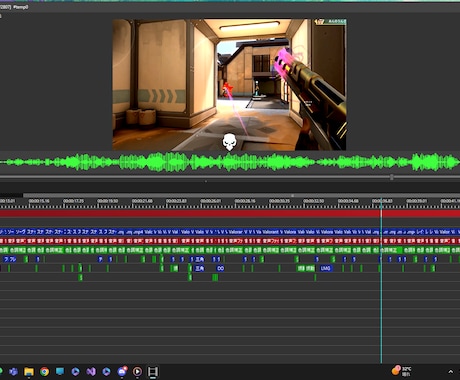Image resolution: width=460 pixels, height=380 pixels.
Task: Select the 三角 clip on the fifth layer
Action: (x=199, y=268)
